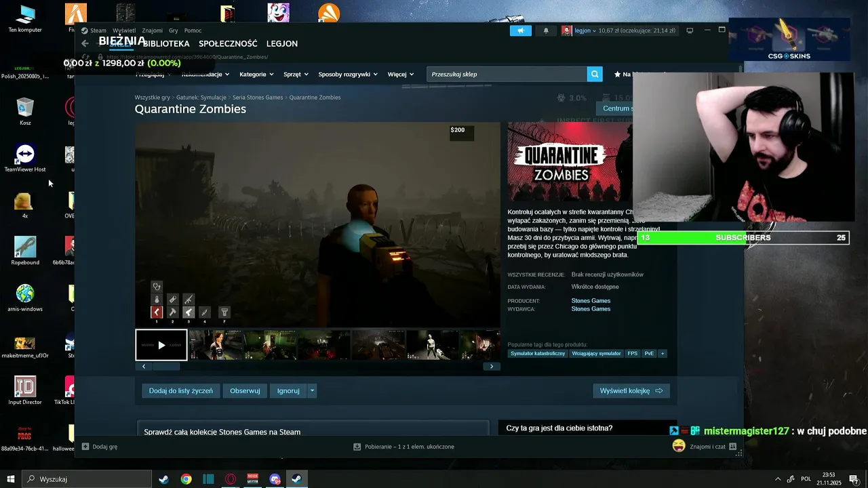This screenshot has height=488, width=868.
Task: Open Voicemeeter from the taskbar
Action: (x=253, y=479)
